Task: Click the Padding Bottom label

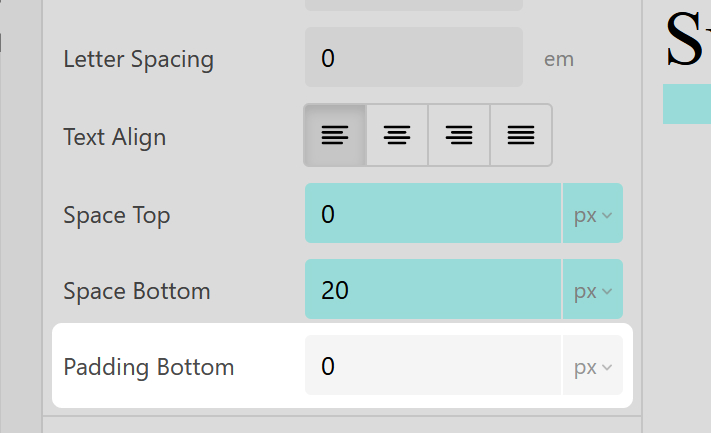Action: point(148,367)
